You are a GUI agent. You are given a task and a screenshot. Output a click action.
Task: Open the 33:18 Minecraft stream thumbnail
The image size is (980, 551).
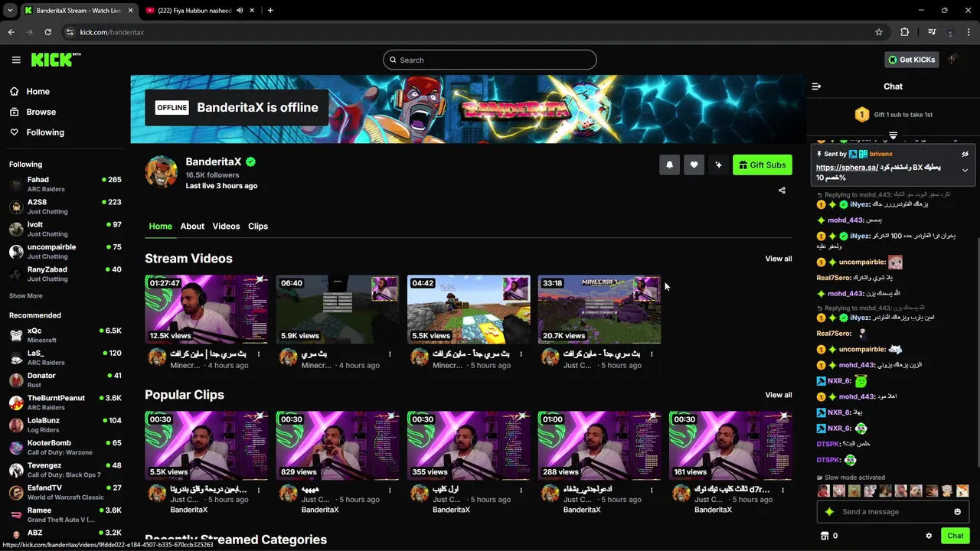tap(599, 309)
